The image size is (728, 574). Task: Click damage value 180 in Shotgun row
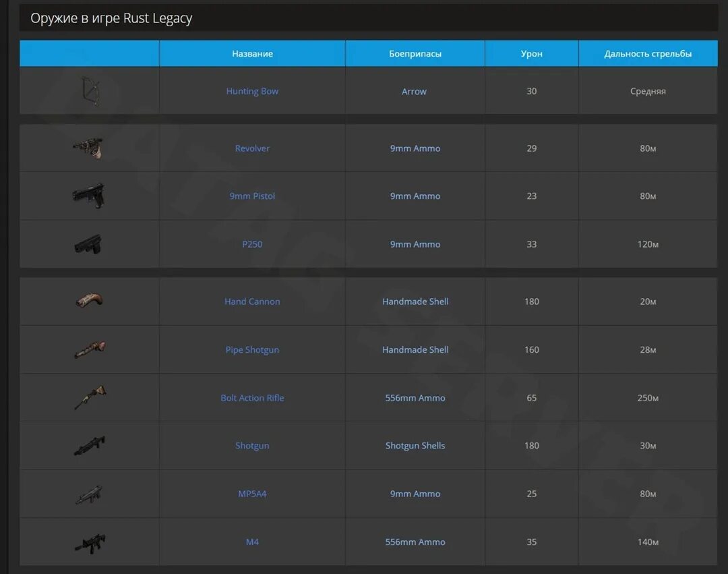(532, 446)
